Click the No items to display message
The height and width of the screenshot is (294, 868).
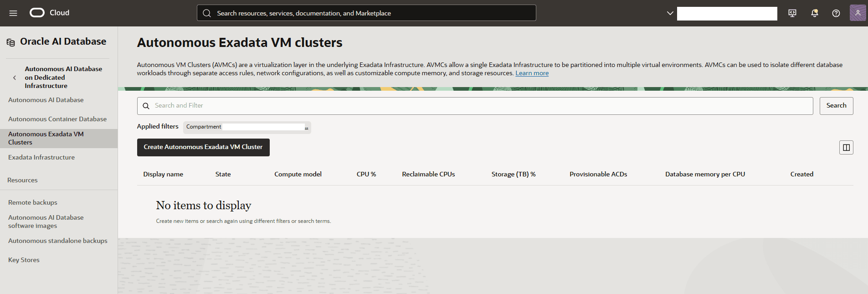coord(203,206)
